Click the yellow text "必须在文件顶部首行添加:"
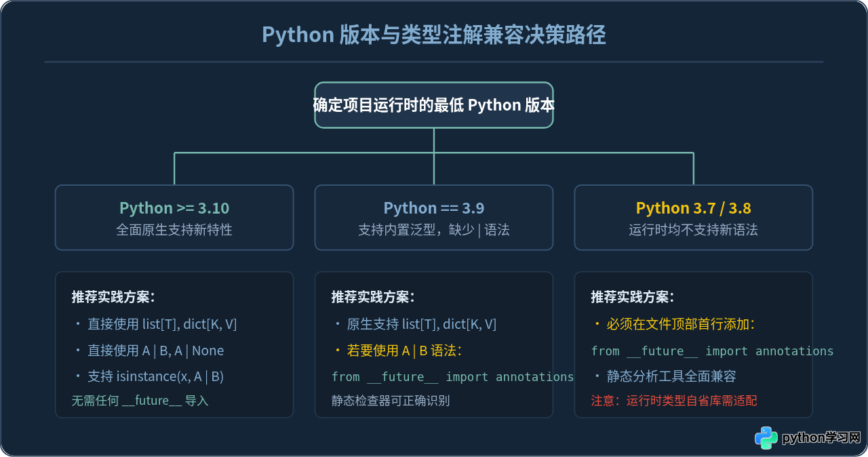The width and height of the screenshot is (868, 457). pos(681,324)
